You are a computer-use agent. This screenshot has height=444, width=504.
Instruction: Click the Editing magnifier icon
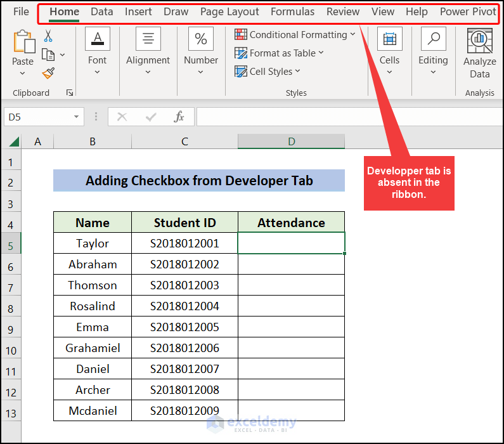(x=433, y=39)
